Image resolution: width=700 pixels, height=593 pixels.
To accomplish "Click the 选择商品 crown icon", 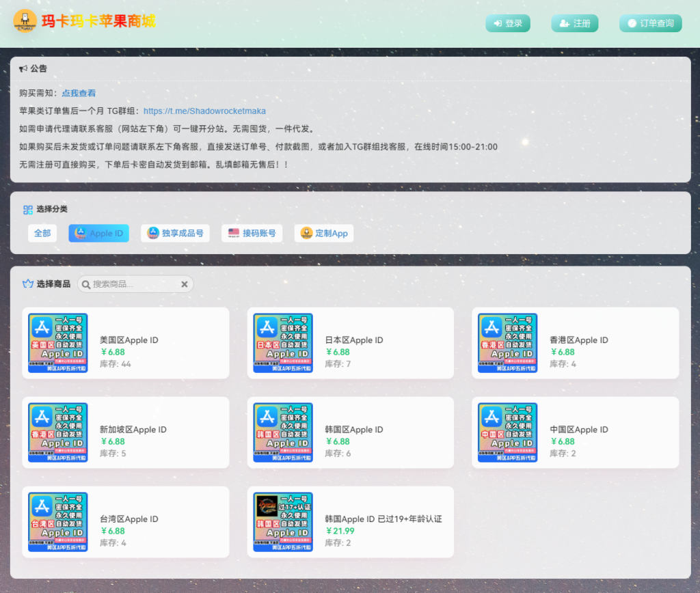I will coord(27,284).
